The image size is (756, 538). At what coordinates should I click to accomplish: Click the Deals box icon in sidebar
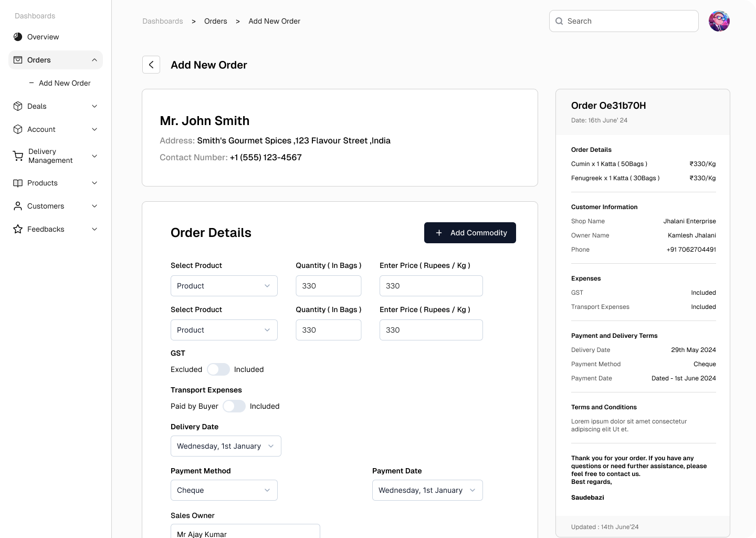[18, 106]
